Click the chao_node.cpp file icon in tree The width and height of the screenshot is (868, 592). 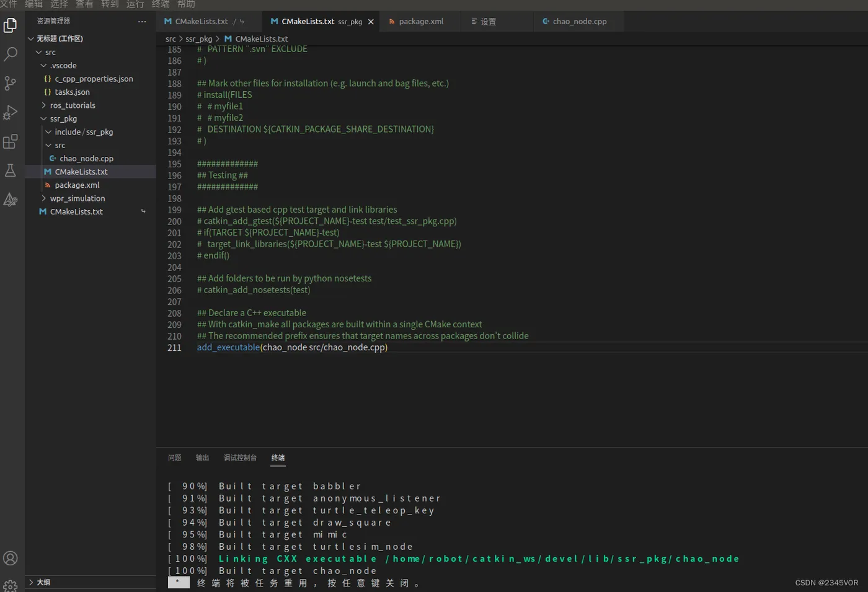click(53, 159)
